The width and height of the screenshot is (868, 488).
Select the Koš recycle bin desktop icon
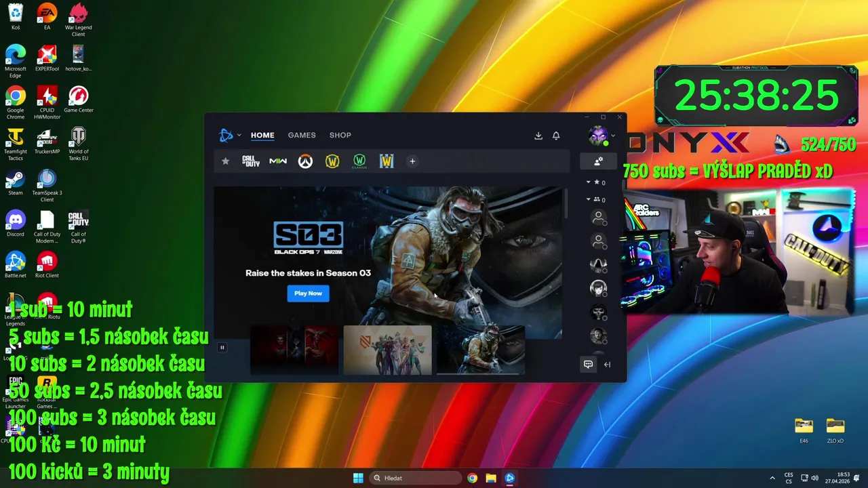[16, 17]
